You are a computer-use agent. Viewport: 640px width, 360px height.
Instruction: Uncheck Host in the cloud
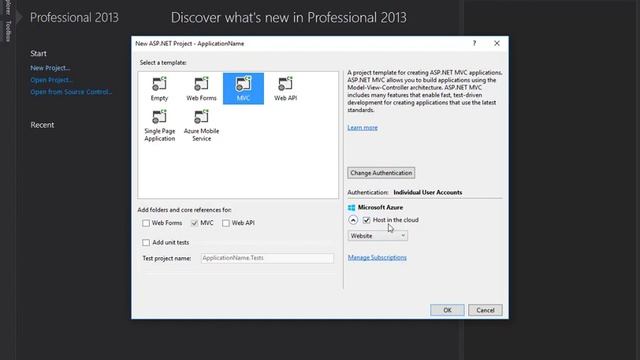click(x=367, y=220)
